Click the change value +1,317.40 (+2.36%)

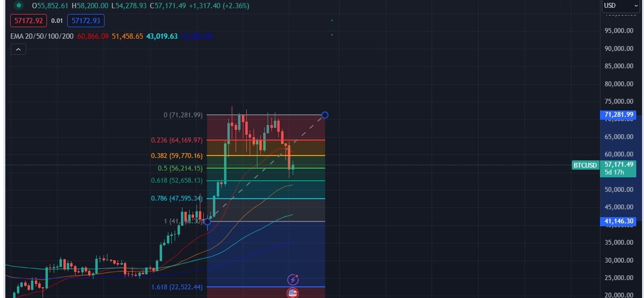pyautogui.click(x=219, y=6)
